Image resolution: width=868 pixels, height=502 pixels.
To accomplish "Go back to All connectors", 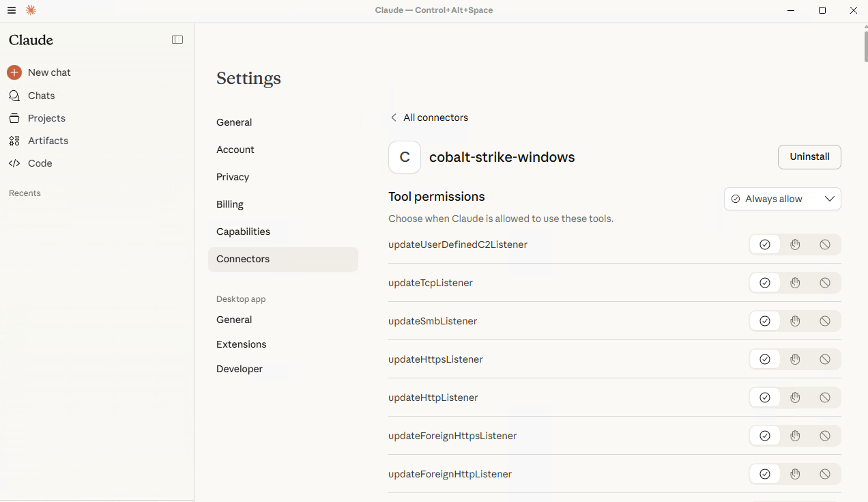I will pyautogui.click(x=429, y=117).
